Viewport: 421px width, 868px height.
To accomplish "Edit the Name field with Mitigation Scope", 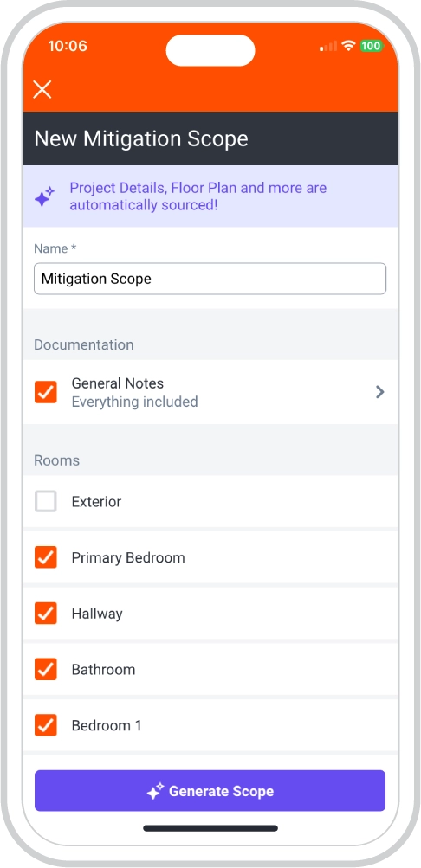I will click(210, 279).
